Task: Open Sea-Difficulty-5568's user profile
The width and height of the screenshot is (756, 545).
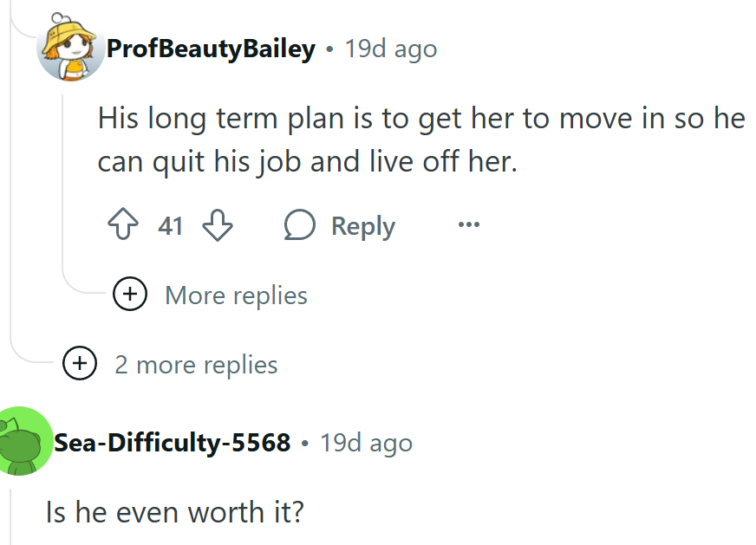Action: (x=172, y=443)
